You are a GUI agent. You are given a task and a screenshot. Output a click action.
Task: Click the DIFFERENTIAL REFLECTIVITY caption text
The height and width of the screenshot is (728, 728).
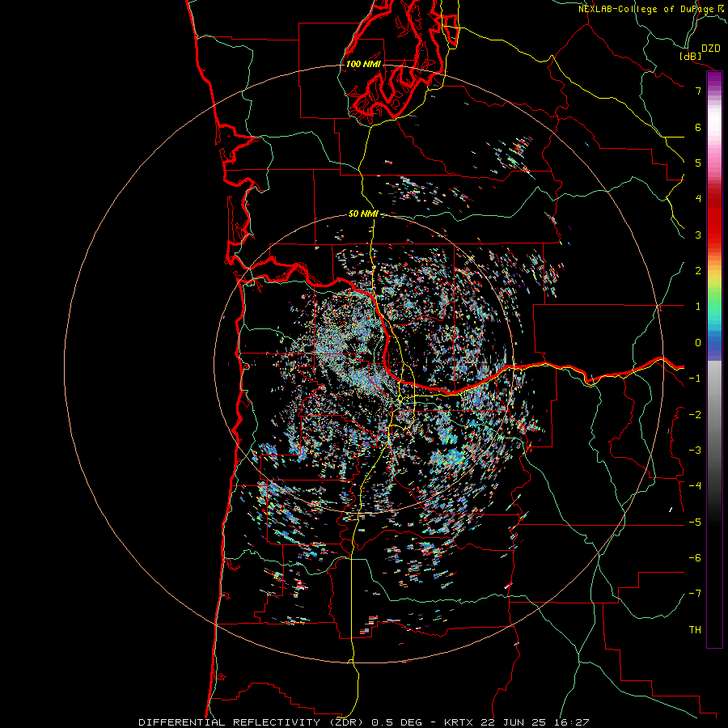[230, 722]
